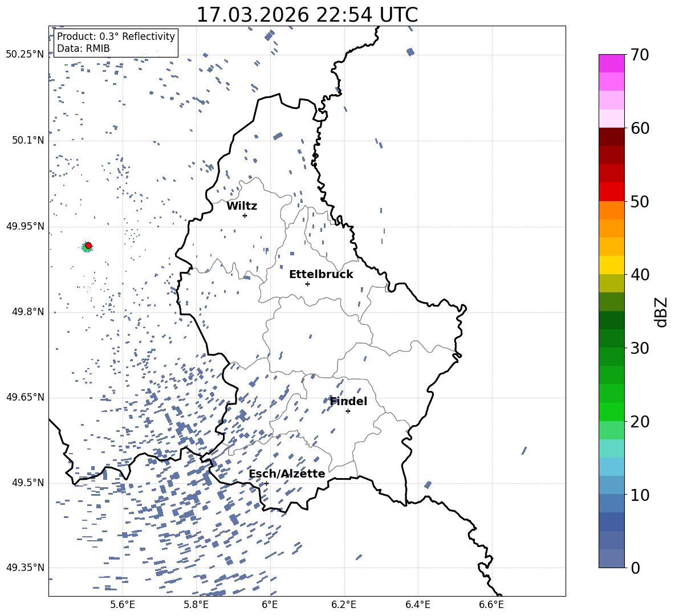Image resolution: width=675 pixels, height=616 pixels.
Task: Click the colorbar tick label 40
Action: coord(640,275)
